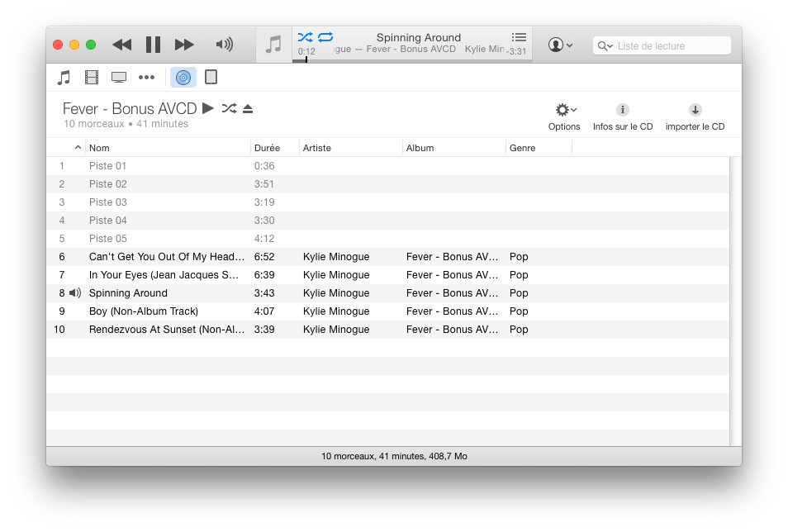The height and width of the screenshot is (532, 788).
Task: Open the account dropdown menu
Action: pos(560,45)
